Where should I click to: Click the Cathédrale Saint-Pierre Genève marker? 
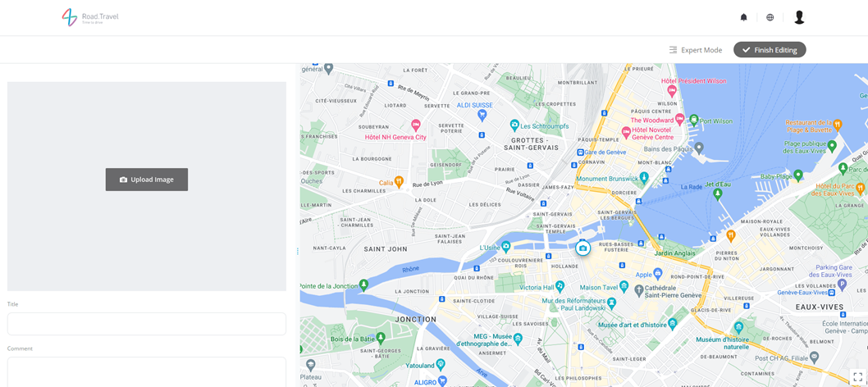point(639,290)
